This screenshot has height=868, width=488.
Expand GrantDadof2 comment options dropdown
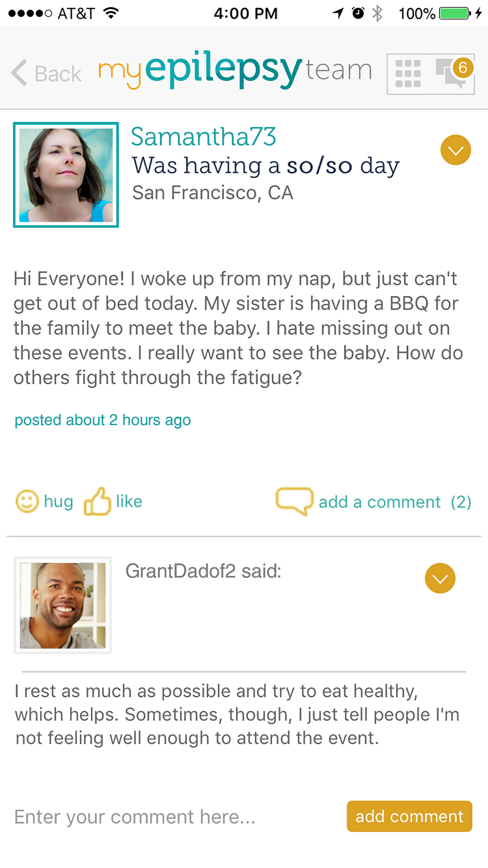[440, 578]
